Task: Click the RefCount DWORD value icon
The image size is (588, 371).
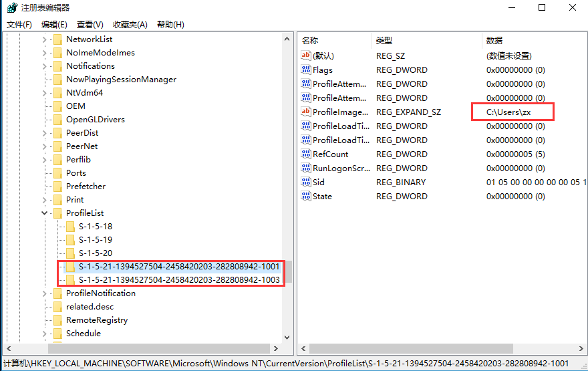Action: click(306, 154)
